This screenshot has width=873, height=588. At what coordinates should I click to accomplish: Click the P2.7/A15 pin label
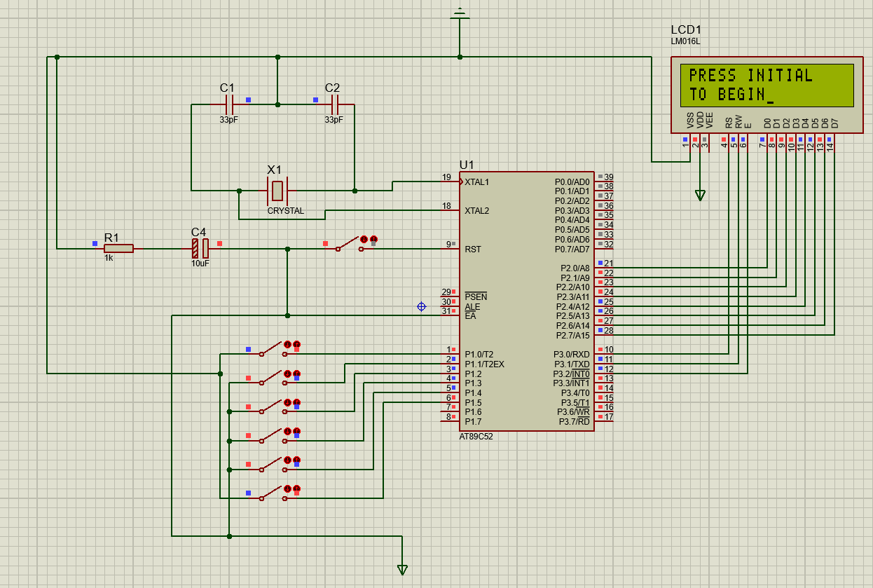[573, 335]
